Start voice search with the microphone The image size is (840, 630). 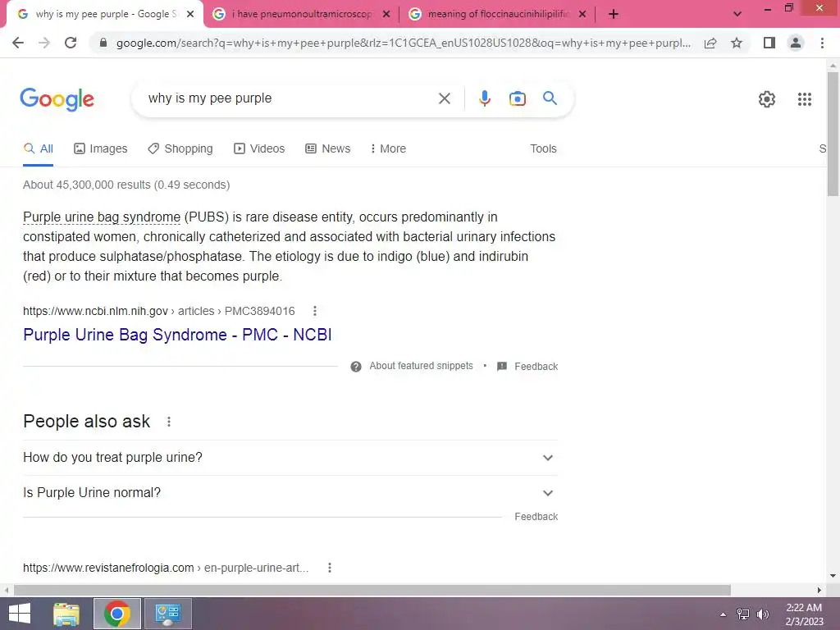pos(484,98)
